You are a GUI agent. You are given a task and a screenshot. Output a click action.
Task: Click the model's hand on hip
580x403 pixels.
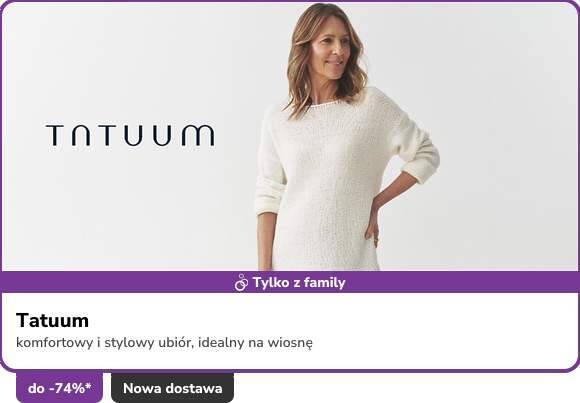coord(372,229)
